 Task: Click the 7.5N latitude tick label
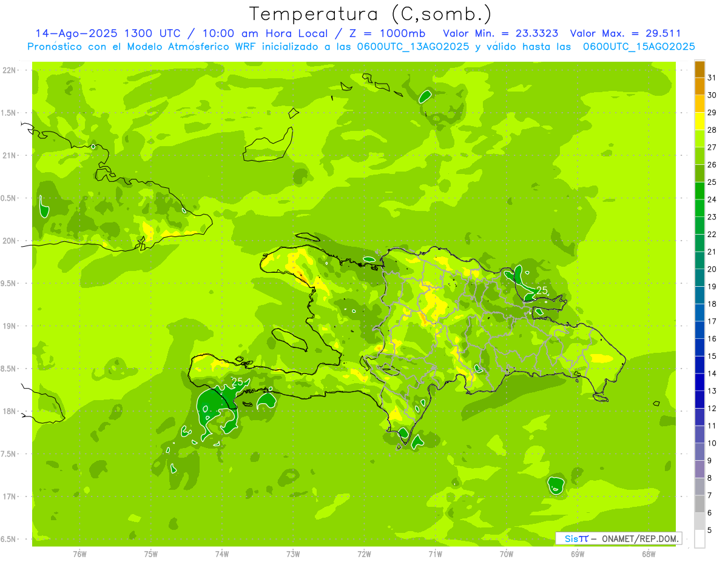coord(10,454)
